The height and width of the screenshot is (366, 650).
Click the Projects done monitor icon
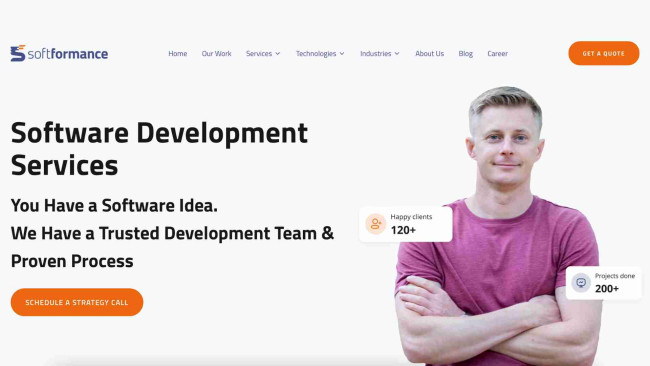pos(581,283)
